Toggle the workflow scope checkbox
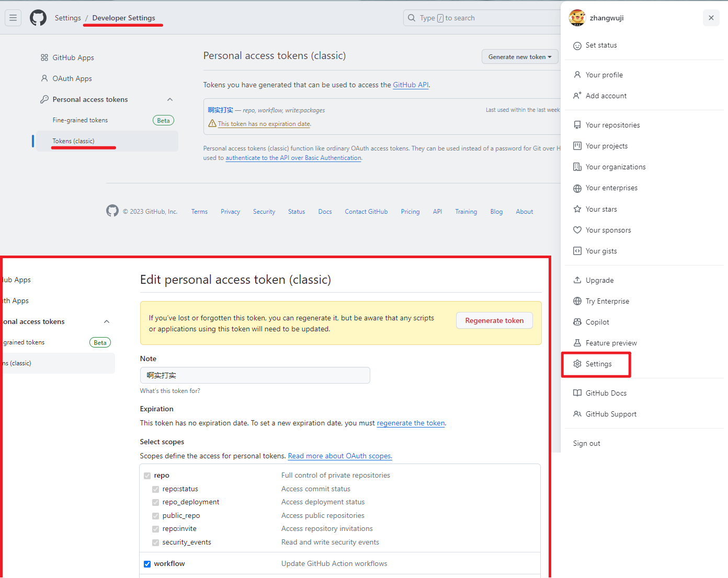 coord(147,564)
